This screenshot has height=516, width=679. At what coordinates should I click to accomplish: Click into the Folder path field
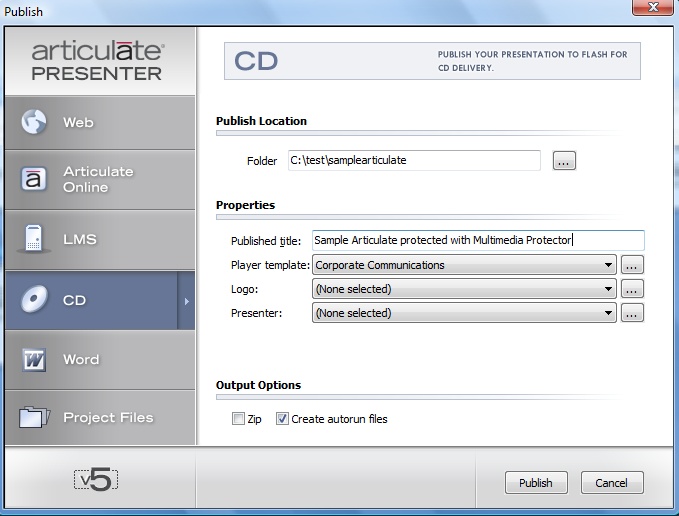(414, 160)
